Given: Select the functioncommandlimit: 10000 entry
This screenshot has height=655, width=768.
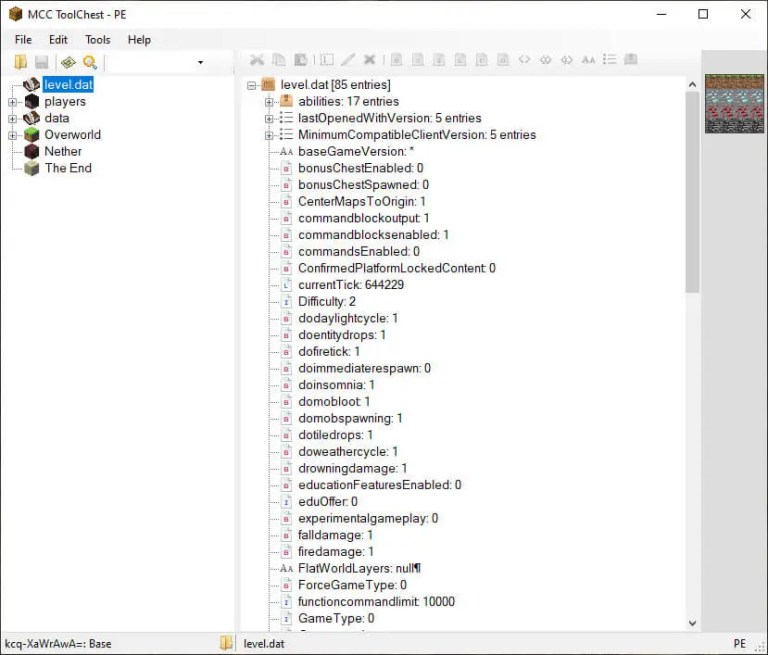Looking at the screenshot, I should 376,601.
